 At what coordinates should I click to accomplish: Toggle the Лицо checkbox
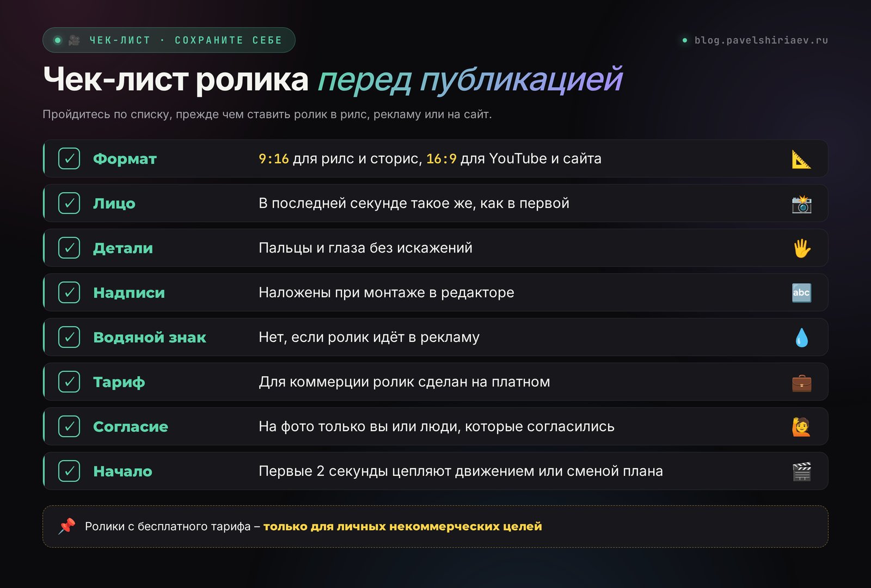pyautogui.click(x=69, y=203)
